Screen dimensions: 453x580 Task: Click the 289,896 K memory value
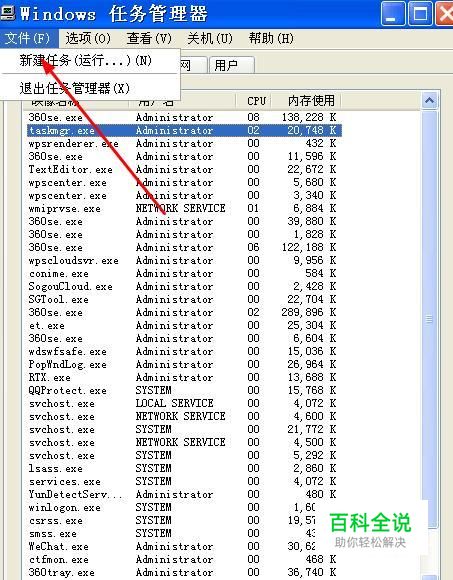click(309, 313)
